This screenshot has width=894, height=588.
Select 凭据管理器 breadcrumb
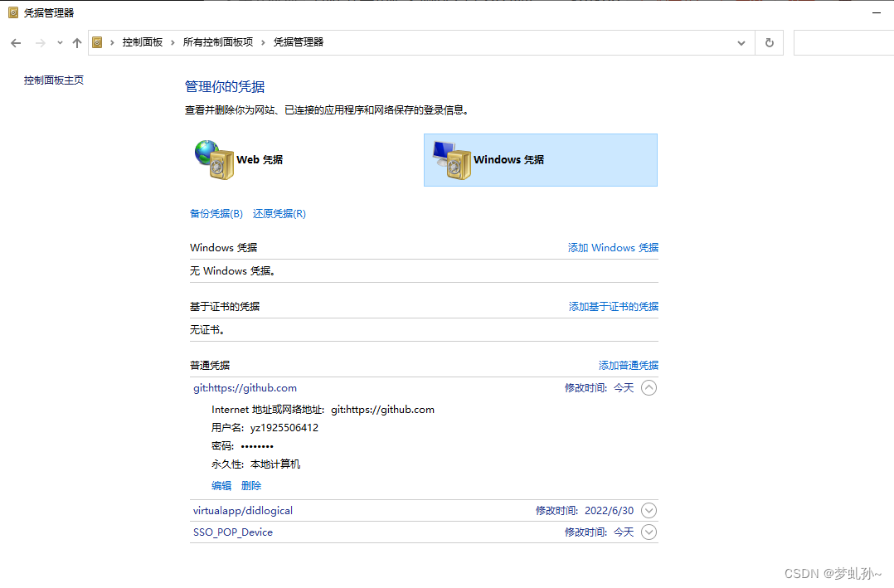[299, 42]
